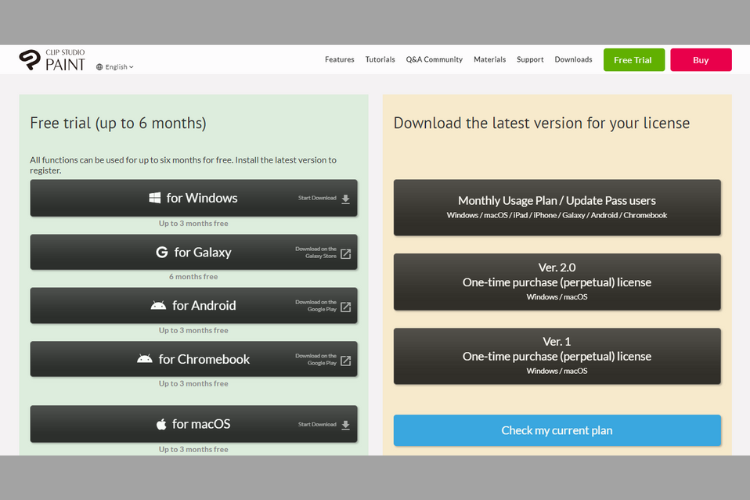This screenshot has height=500, width=750.
Task: Click the globe language icon
Action: [x=100, y=67]
